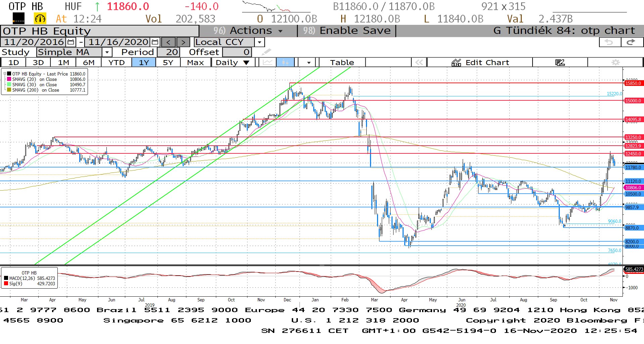The height and width of the screenshot is (344, 644).
Task: Click the 10806.0 magenta SMA value label
Action: point(633,188)
